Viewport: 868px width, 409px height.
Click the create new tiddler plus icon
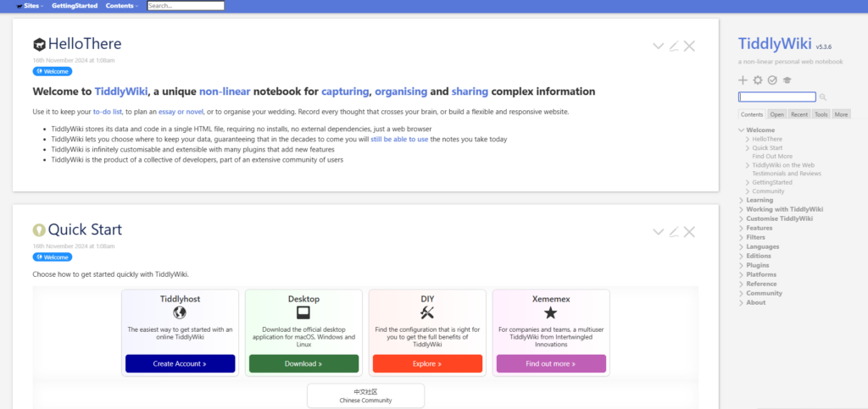(x=743, y=80)
